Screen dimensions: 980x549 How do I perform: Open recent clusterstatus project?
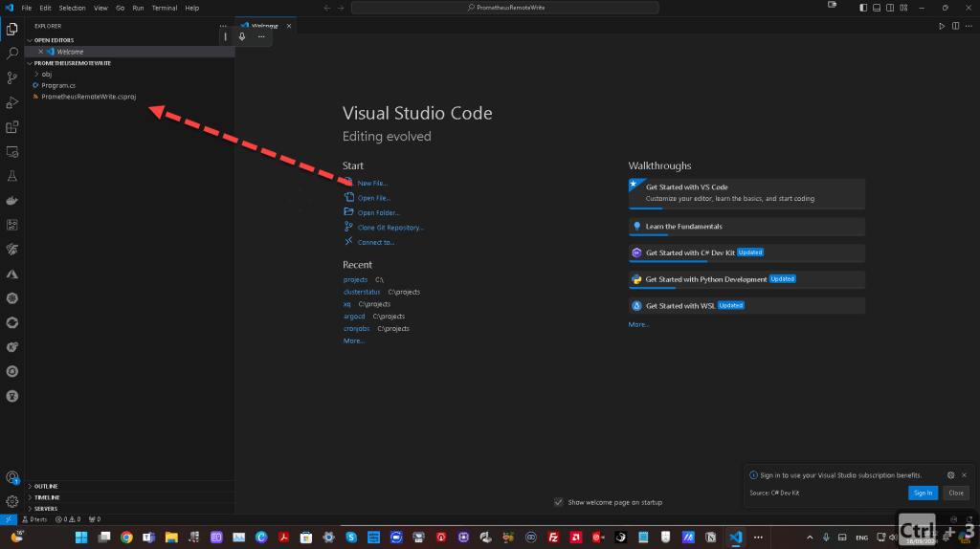coord(361,293)
